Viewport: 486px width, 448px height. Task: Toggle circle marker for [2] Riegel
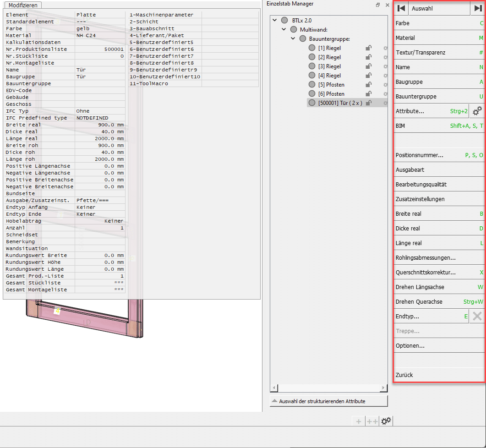point(312,57)
